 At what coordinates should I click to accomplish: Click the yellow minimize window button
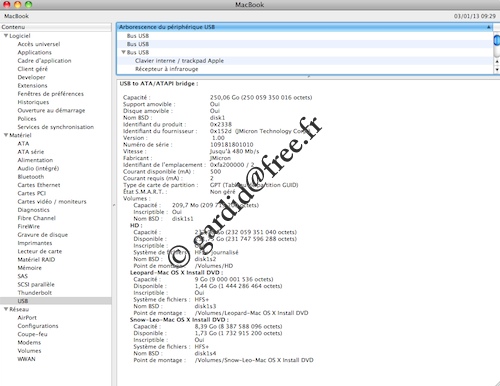click(x=18, y=5)
